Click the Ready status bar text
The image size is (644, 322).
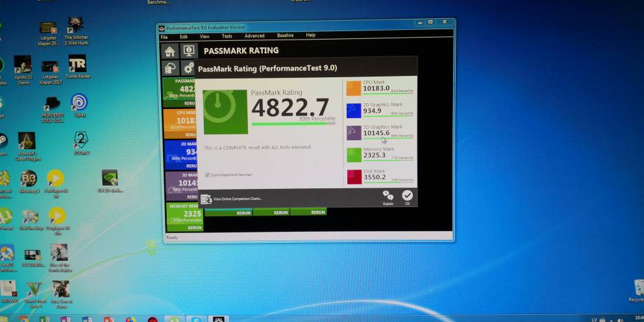(172, 238)
